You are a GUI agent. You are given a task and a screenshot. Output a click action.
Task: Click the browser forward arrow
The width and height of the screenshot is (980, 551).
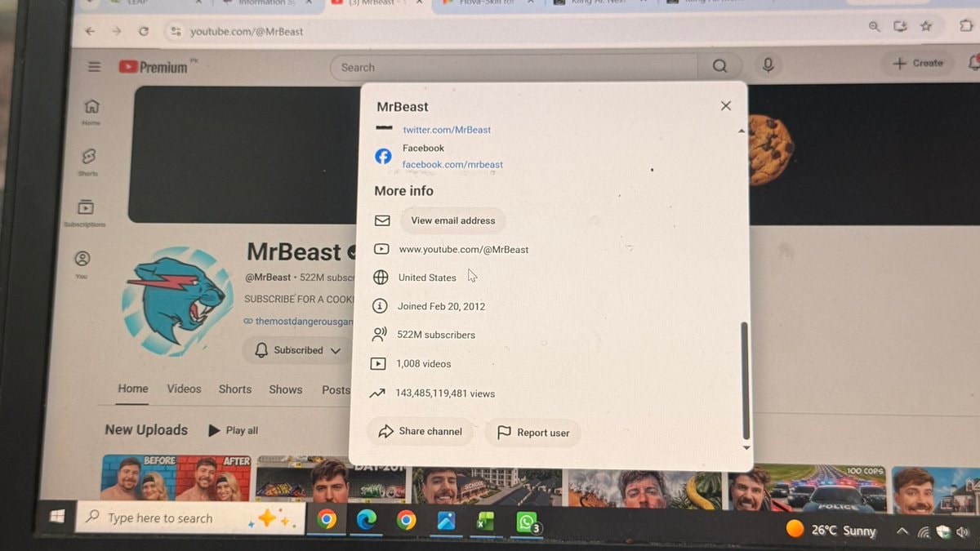click(x=117, y=31)
